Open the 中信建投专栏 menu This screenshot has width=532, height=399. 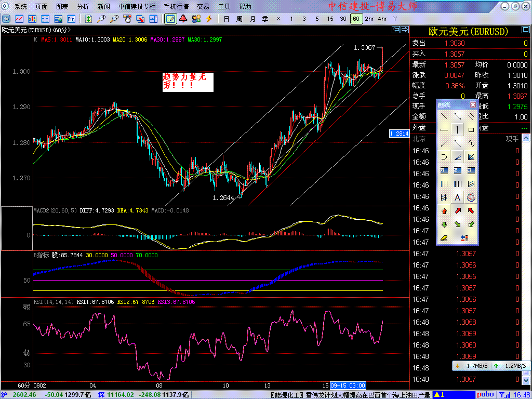point(137,7)
